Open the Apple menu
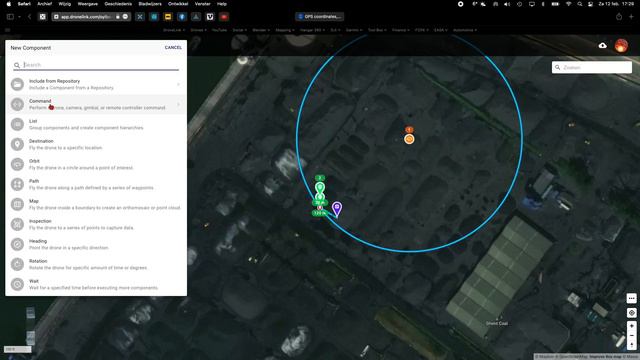640x360 pixels. coord(9,4)
